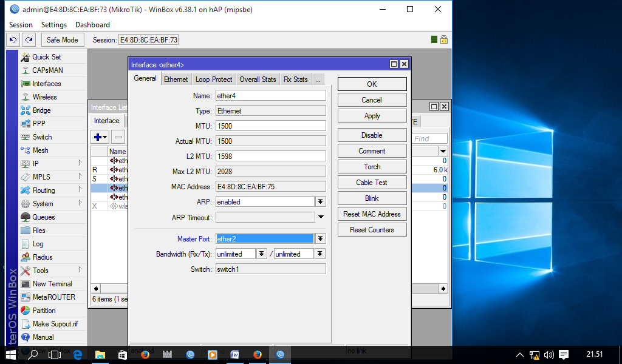622x364 pixels.
Task: Open New Terminal
Action: (52, 284)
